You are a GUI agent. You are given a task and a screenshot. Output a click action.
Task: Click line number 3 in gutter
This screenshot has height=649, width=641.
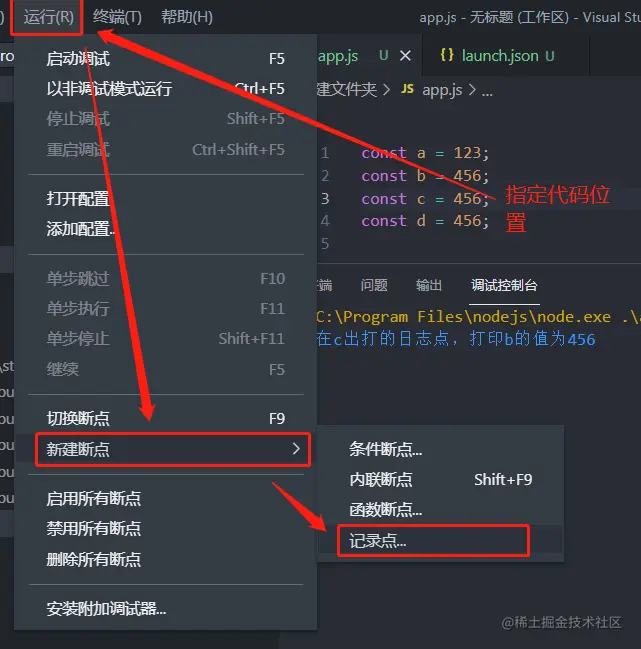coord(325,199)
